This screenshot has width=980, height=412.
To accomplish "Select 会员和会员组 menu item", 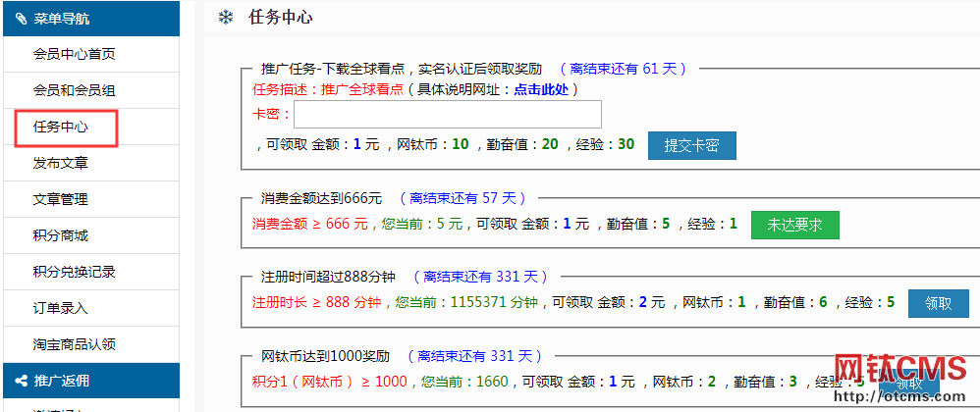I will tap(74, 90).
